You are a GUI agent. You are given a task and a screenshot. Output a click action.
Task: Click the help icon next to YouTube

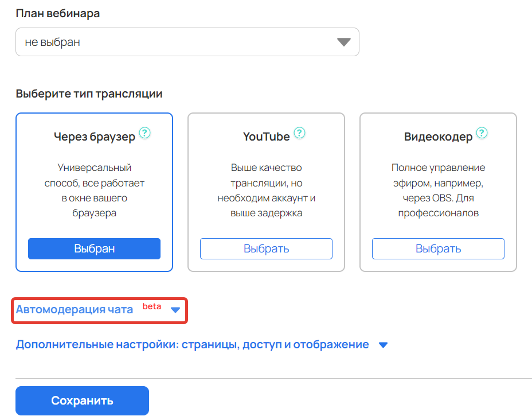tap(299, 133)
